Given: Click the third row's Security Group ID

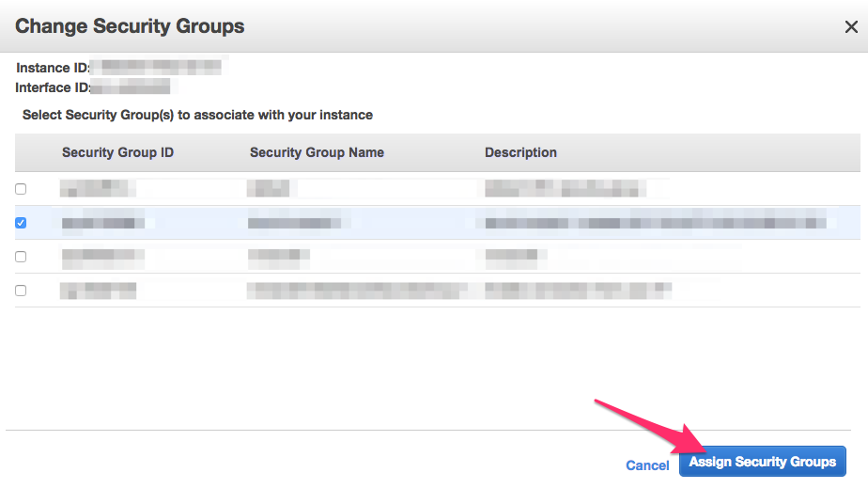Looking at the screenshot, I should (x=101, y=256).
